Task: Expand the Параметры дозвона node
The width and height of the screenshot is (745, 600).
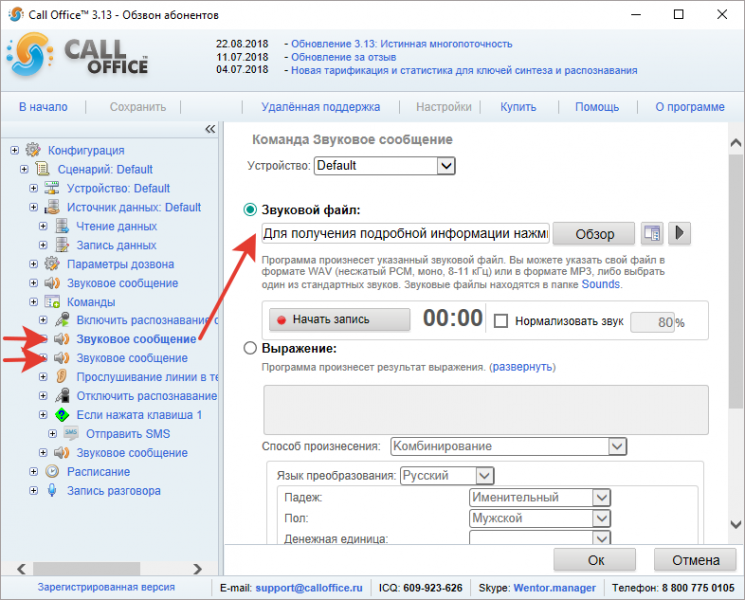Action: (x=33, y=264)
